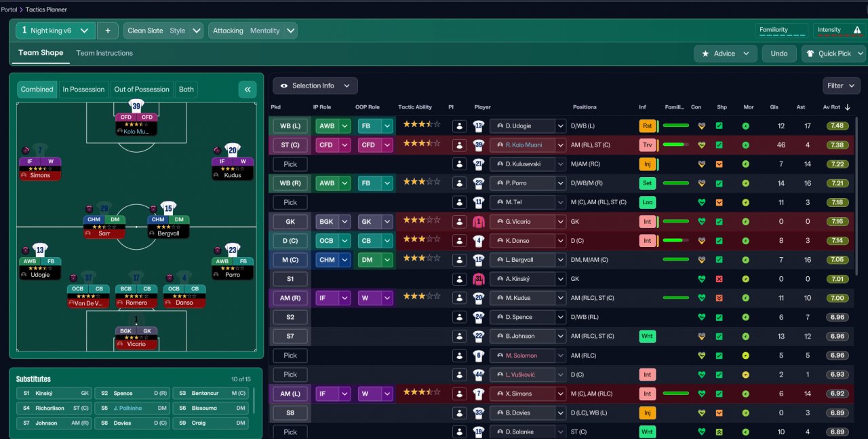This screenshot has width=868, height=439.
Task: Open the Filter dropdown
Action: [x=841, y=86]
